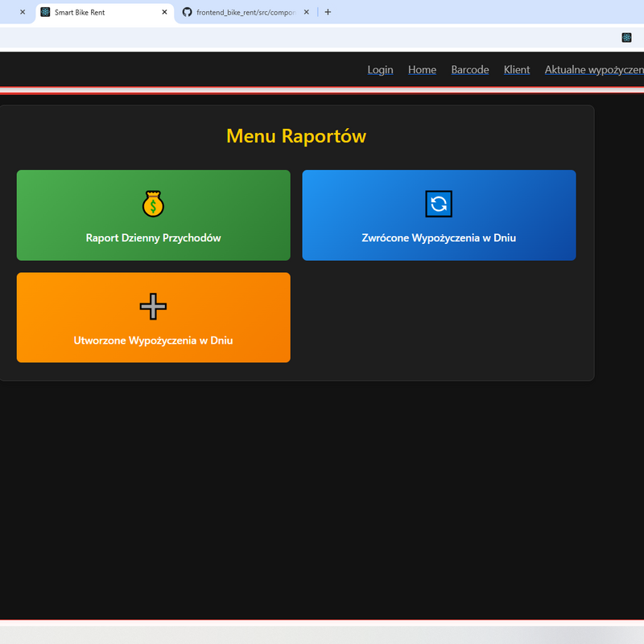Click the React favicon on the active tab
644x644 pixels.
(45, 12)
